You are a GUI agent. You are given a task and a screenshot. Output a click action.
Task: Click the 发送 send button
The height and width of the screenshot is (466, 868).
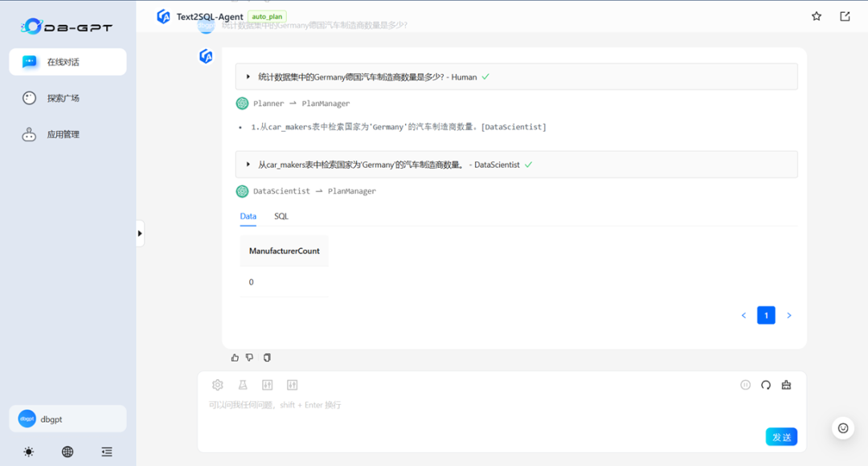(x=782, y=436)
